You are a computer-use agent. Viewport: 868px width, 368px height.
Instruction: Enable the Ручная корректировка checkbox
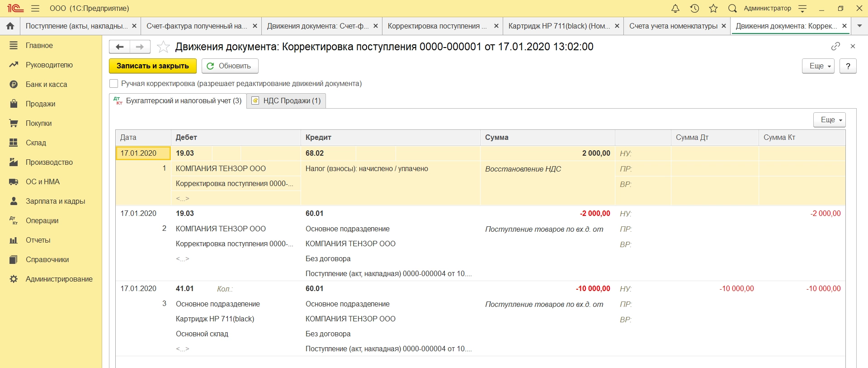114,84
